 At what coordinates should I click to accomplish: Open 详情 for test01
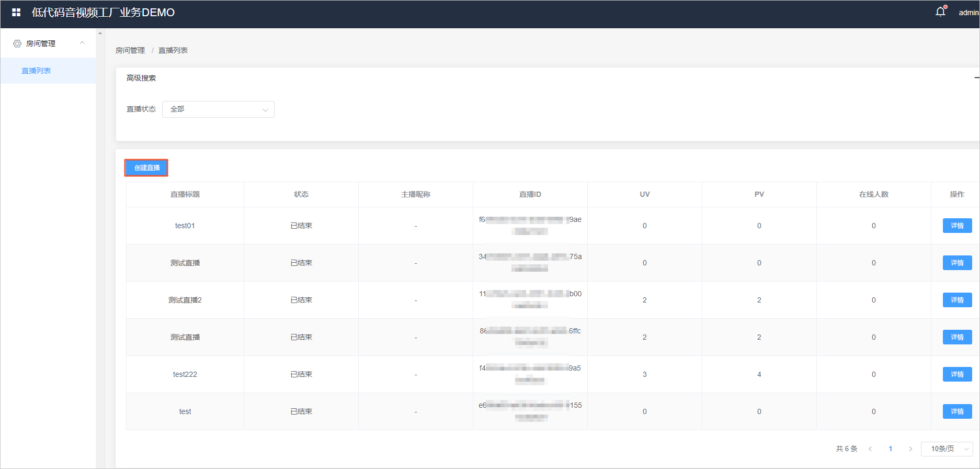point(957,226)
